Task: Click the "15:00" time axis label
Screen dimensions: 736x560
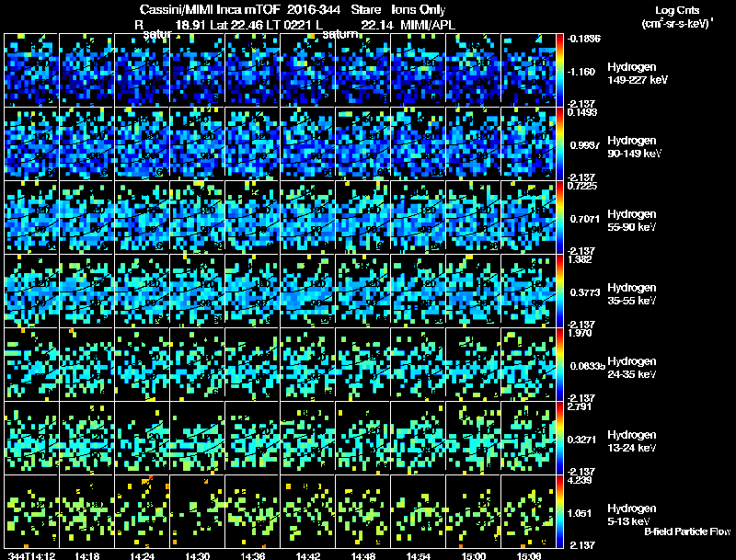Action: 474,556
